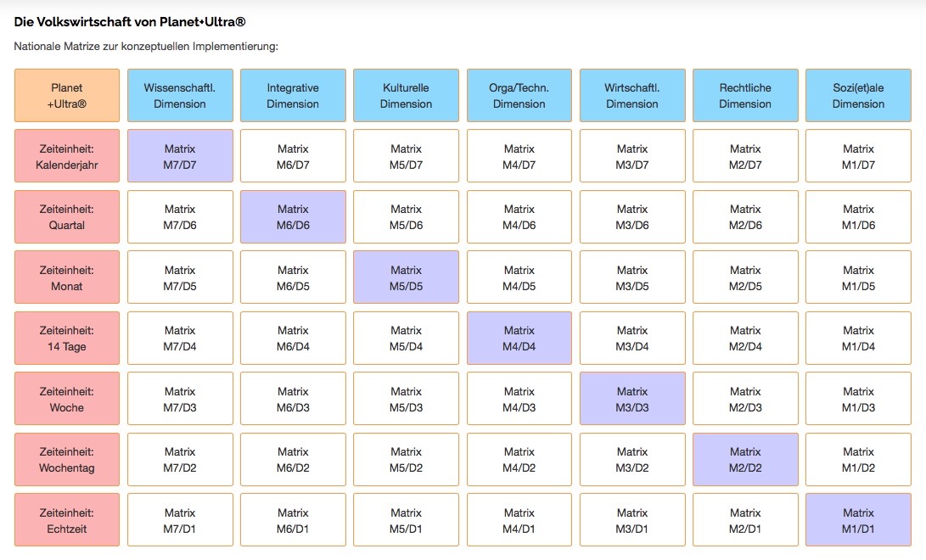Click cell Matrix M4/D1
The width and height of the screenshot is (926, 560).
click(x=519, y=520)
